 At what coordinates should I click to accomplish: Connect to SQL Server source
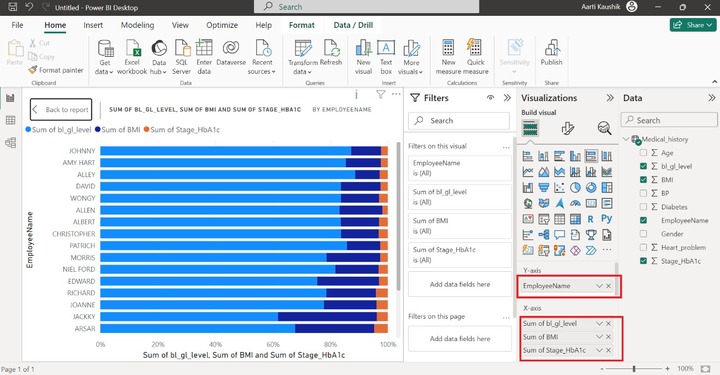[x=181, y=57]
